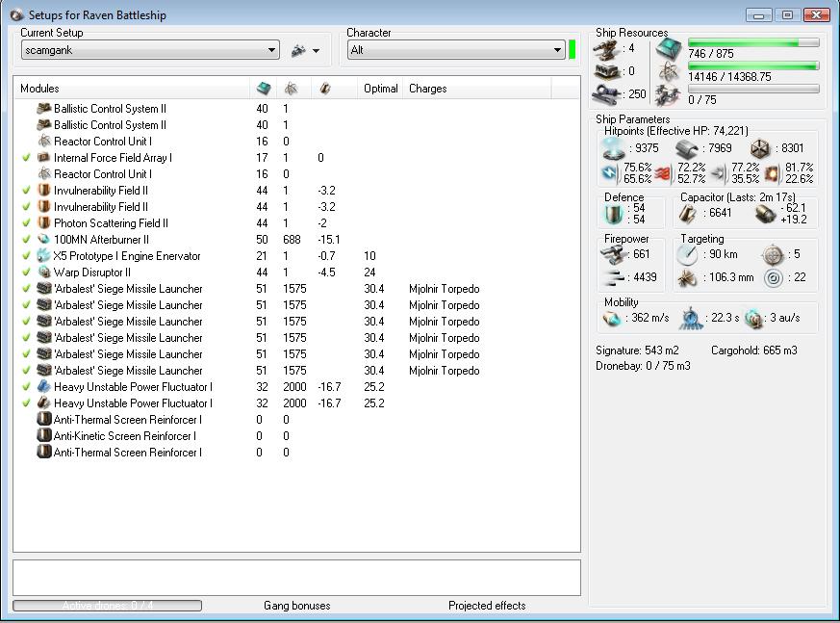Image resolution: width=840 pixels, height=623 pixels.
Task: Click the Projected effects label
Action: 487,606
